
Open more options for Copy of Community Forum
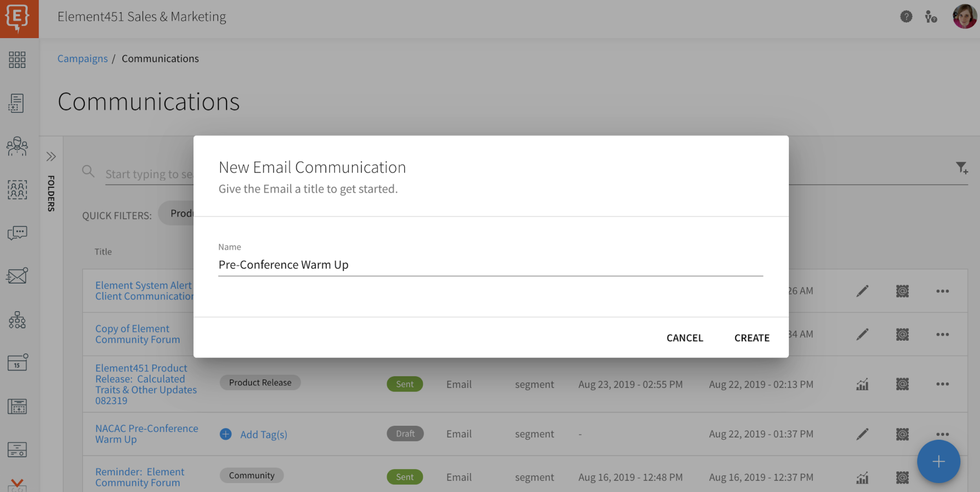click(942, 334)
